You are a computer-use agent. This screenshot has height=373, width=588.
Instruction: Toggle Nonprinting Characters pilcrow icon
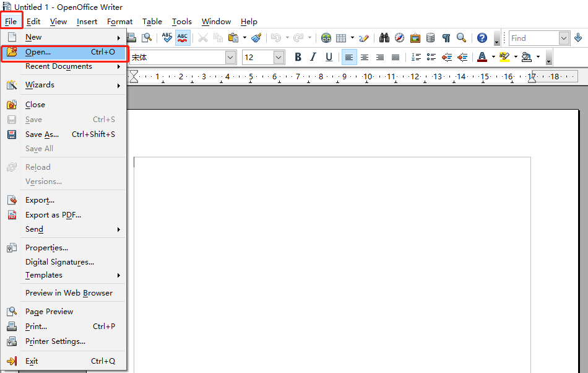446,38
